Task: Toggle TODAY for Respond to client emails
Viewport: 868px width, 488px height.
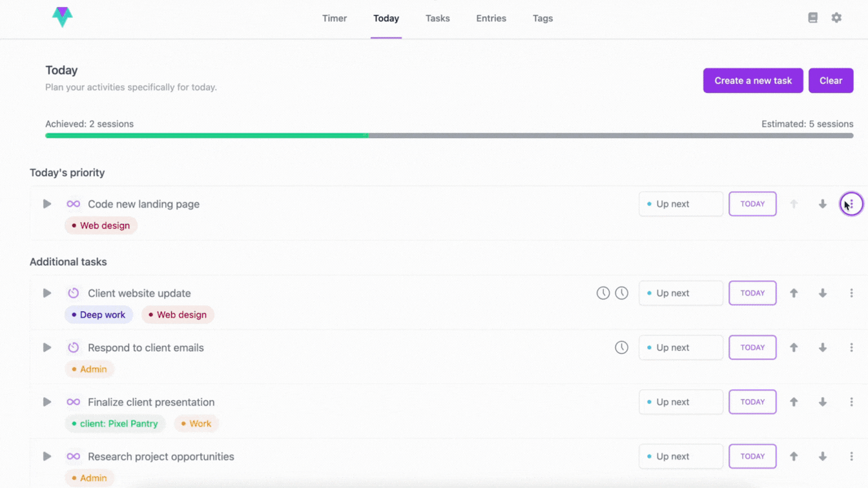Action: tap(752, 347)
